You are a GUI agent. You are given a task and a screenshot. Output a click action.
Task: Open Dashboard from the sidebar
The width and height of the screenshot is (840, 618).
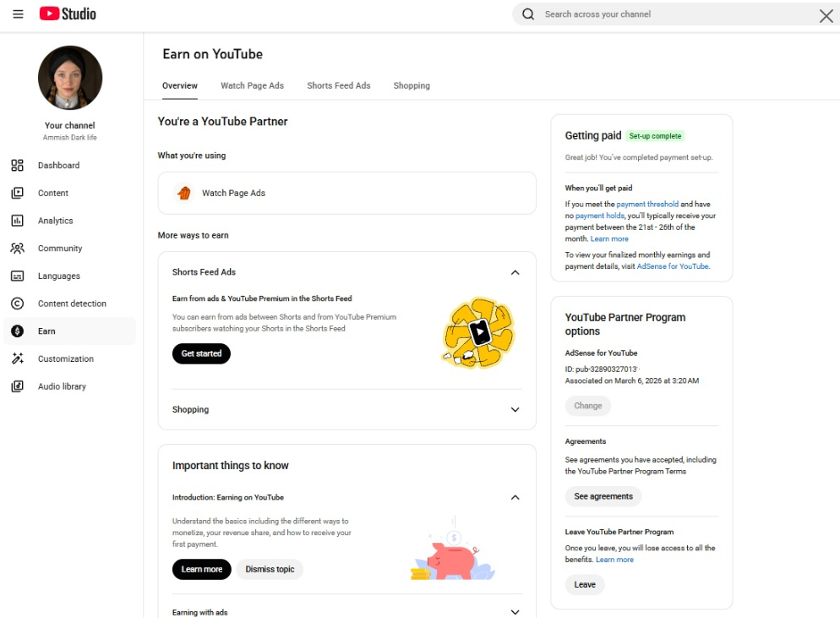point(69,165)
